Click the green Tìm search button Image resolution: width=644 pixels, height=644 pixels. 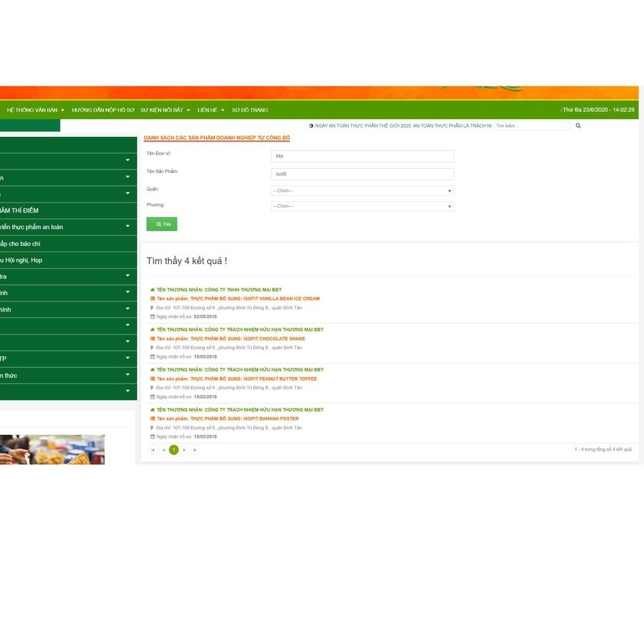pyautogui.click(x=162, y=224)
